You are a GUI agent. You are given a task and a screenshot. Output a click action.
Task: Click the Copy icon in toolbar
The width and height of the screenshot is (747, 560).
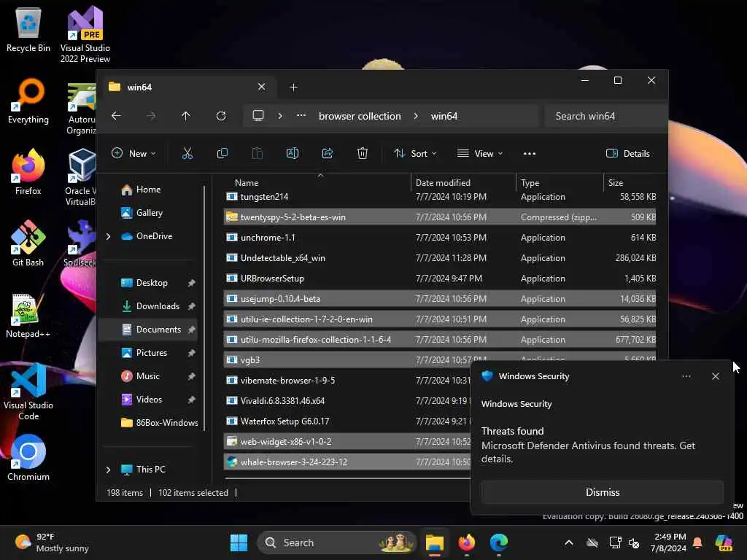click(x=222, y=153)
